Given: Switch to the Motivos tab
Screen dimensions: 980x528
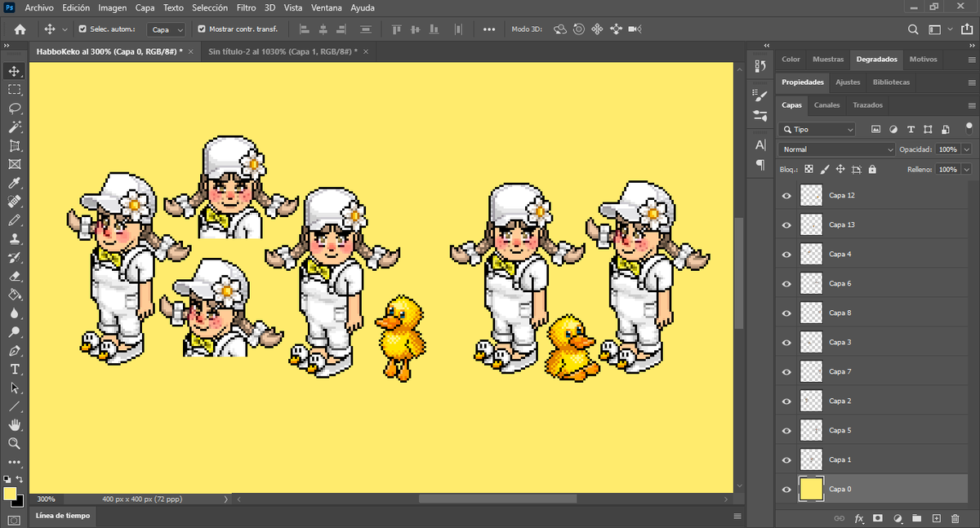Looking at the screenshot, I should point(923,60).
